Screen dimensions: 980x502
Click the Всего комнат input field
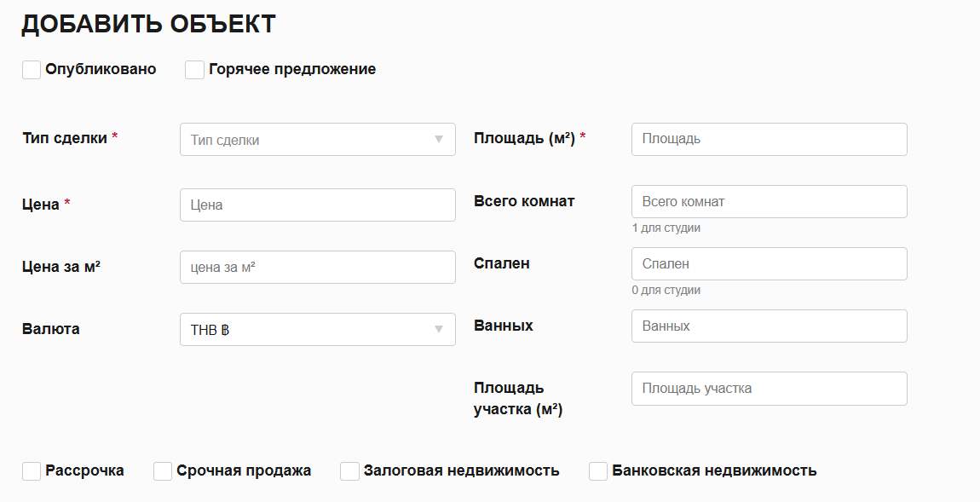(769, 202)
